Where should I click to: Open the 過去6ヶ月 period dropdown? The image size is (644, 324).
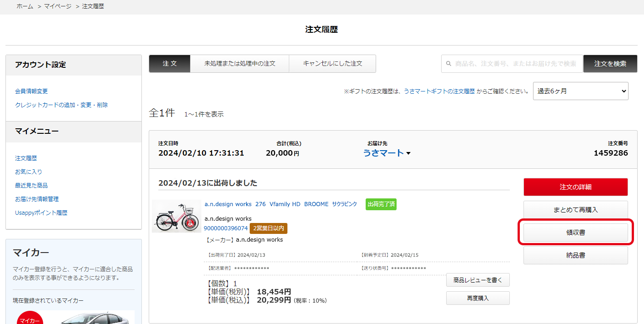pos(580,91)
